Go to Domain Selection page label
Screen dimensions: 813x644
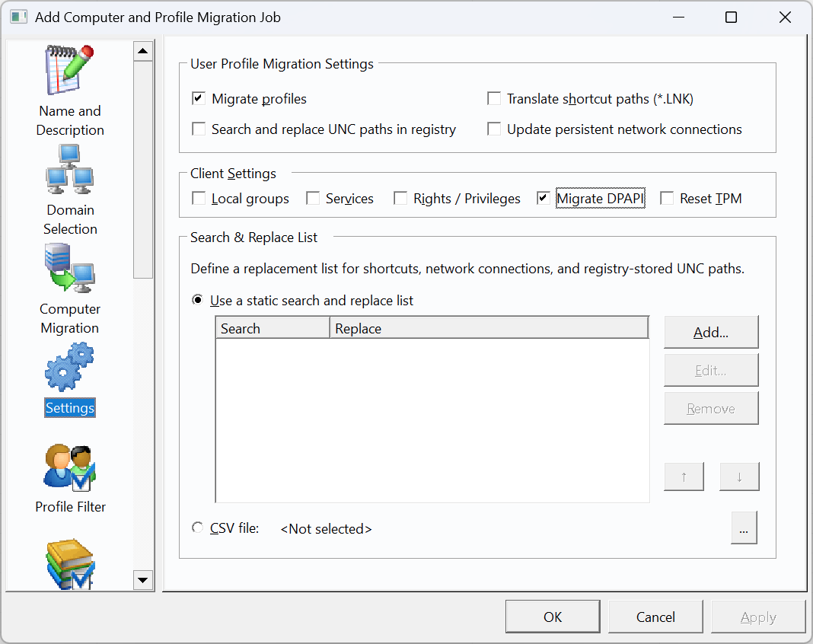(70, 219)
